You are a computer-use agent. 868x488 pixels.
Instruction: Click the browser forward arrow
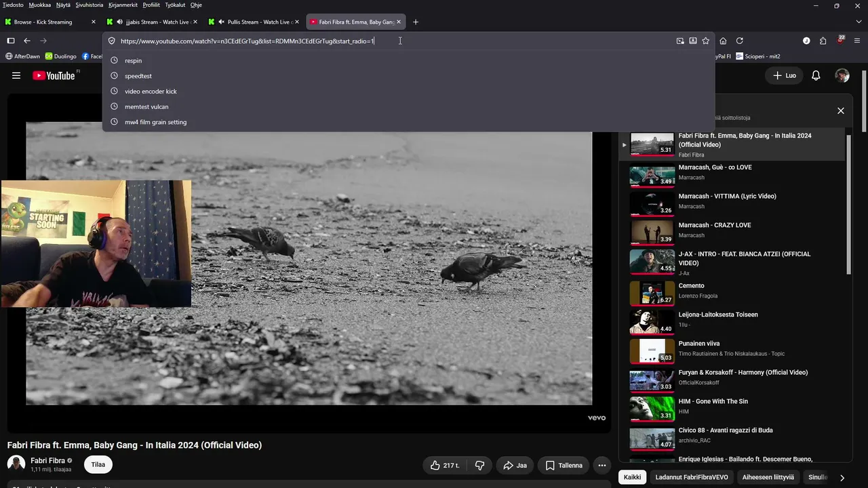tap(43, 41)
